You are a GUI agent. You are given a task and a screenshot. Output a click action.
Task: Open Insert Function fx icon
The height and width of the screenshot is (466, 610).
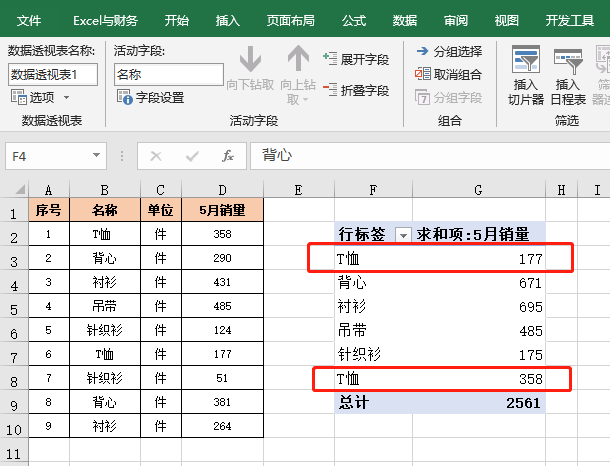pos(228,156)
